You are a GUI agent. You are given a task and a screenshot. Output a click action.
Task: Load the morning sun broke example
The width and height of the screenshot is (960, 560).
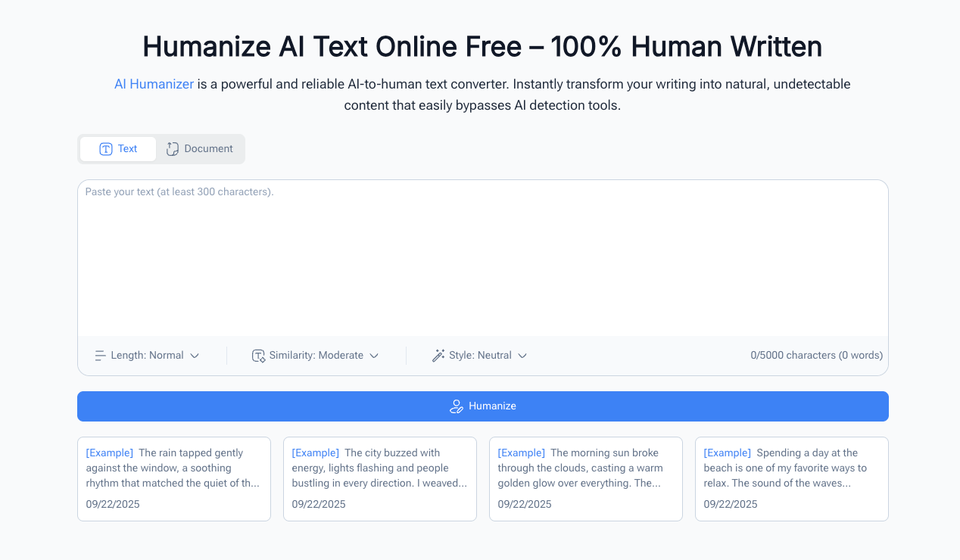[x=586, y=478]
